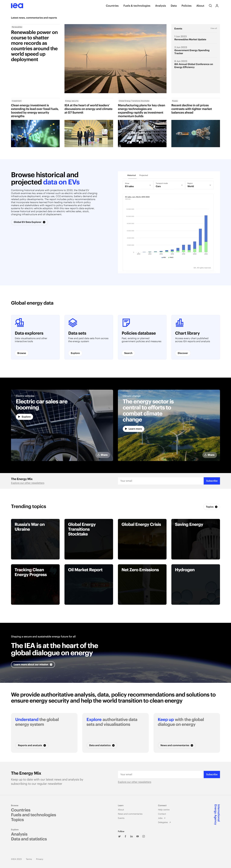Click Browse on the Data explorers card

[x=22, y=353]
